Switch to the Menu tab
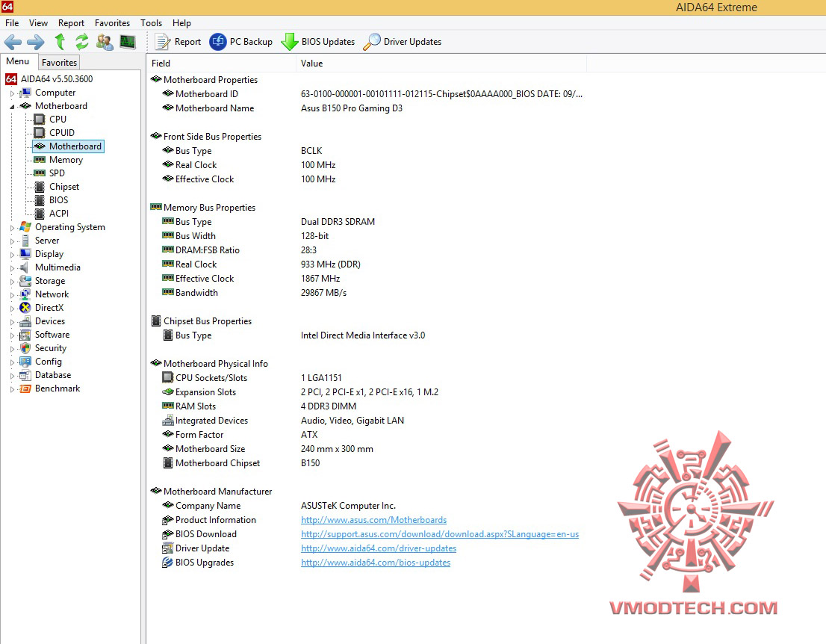The image size is (826, 644). click(17, 61)
